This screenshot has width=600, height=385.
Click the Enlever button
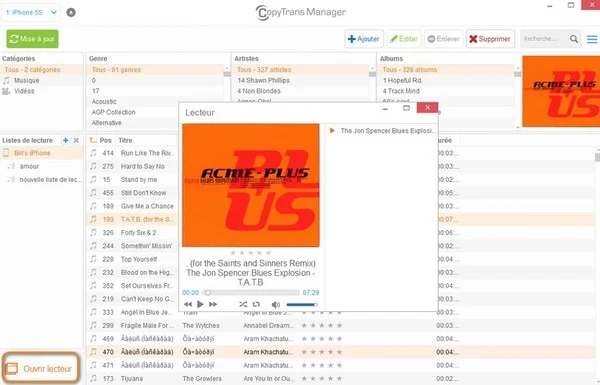(443, 39)
